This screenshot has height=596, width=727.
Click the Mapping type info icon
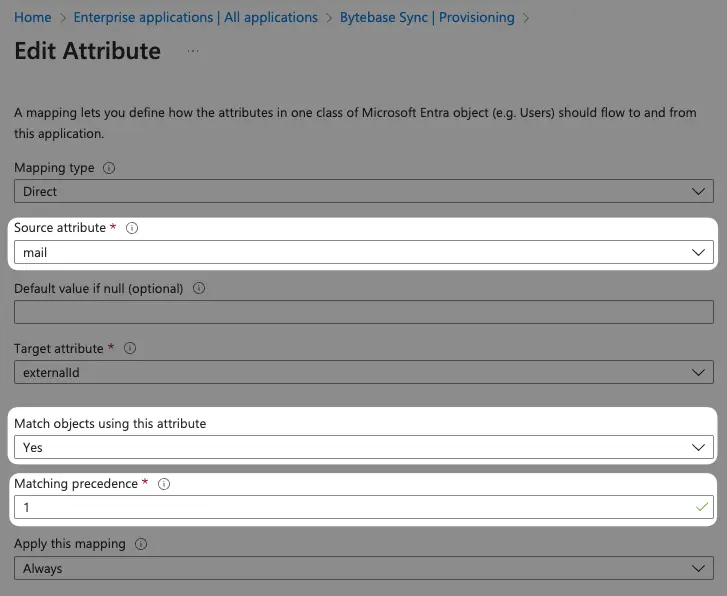[109, 168]
